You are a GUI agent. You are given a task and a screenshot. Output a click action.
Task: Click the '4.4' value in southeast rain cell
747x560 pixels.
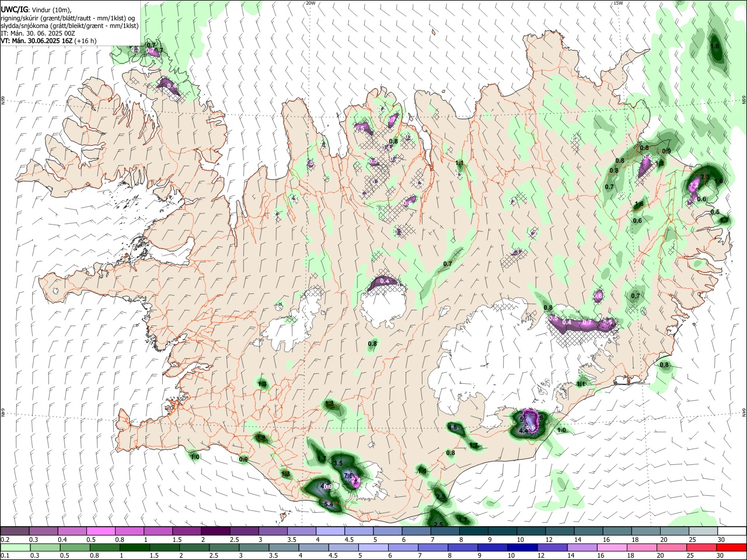pyautogui.click(x=523, y=430)
